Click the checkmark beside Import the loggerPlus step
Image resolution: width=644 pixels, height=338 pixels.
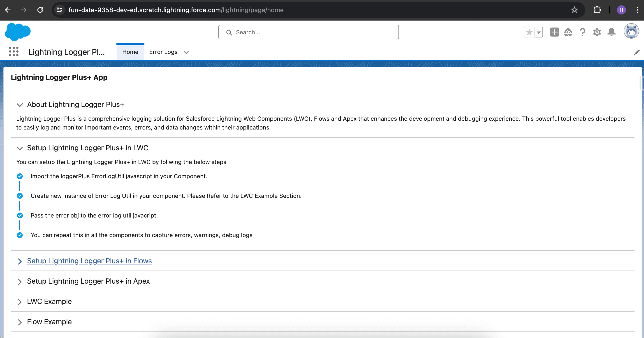[20, 176]
